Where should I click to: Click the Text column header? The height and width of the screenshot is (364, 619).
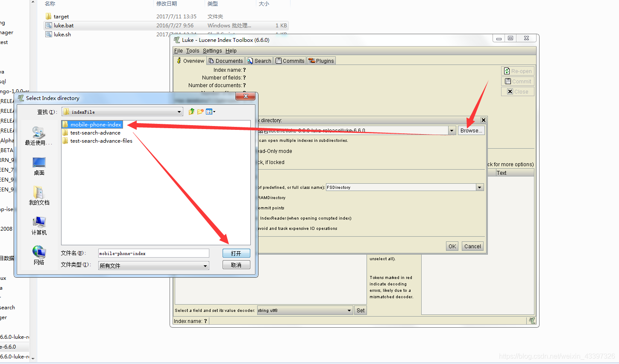[x=515, y=173]
